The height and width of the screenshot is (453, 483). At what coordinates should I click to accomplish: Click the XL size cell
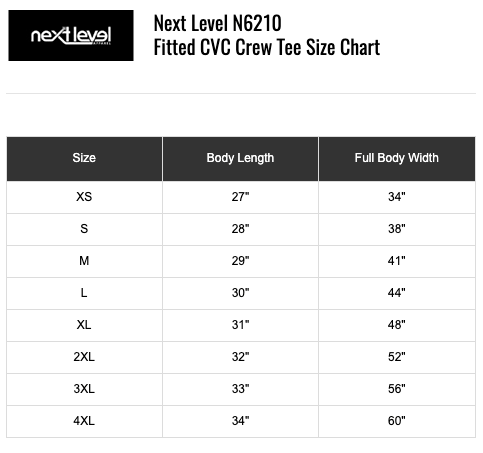(x=84, y=325)
